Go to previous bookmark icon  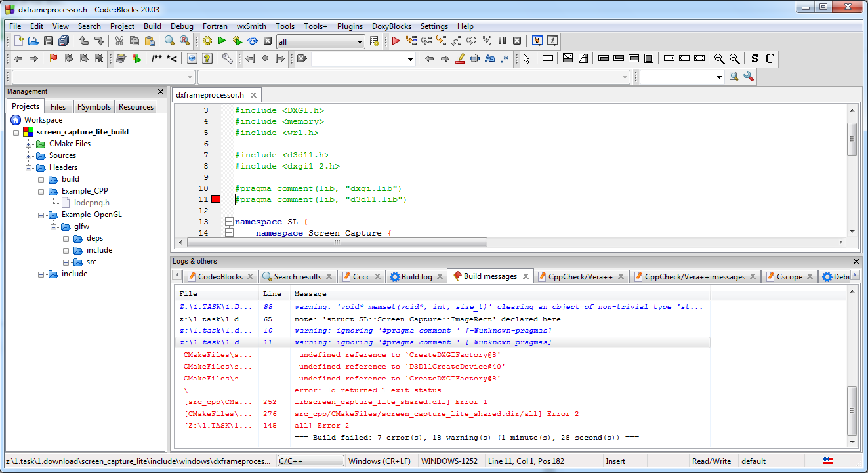69,59
